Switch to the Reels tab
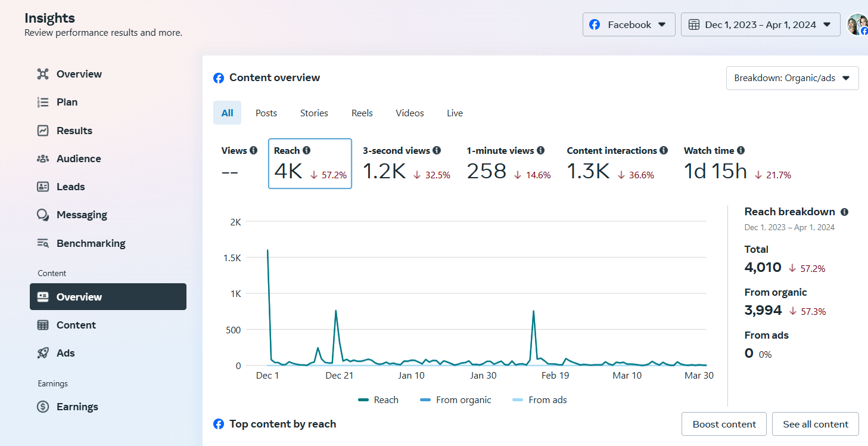 [362, 113]
